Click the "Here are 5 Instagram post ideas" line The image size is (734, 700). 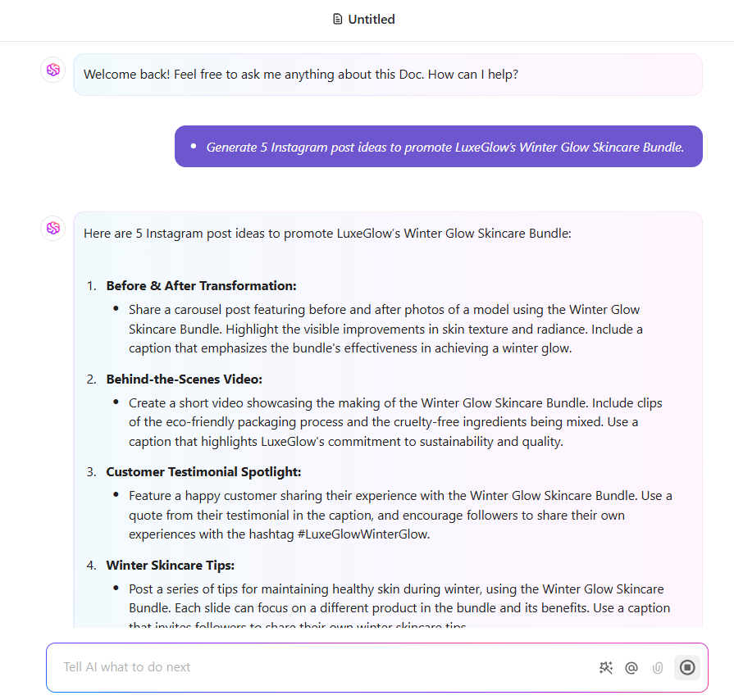[x=327, y=234]
